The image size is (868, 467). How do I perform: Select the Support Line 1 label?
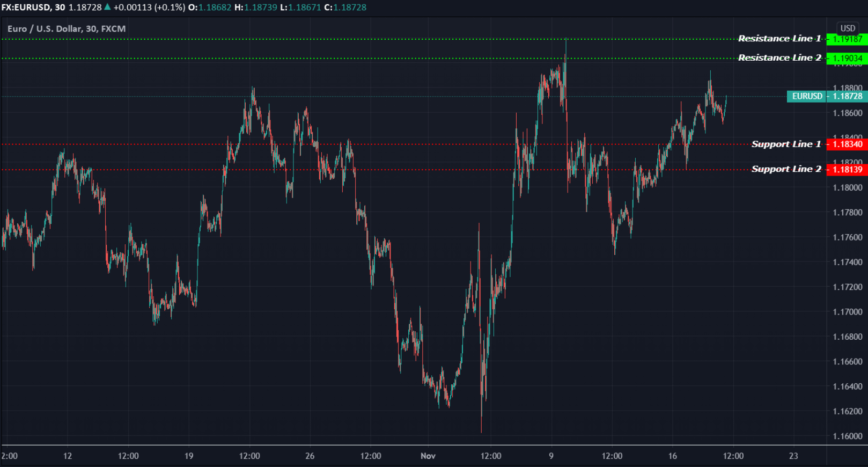point(786,144)
